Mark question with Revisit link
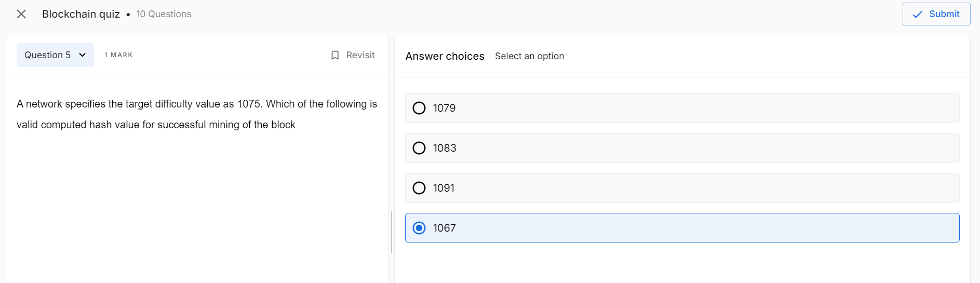 coord(353,55)
